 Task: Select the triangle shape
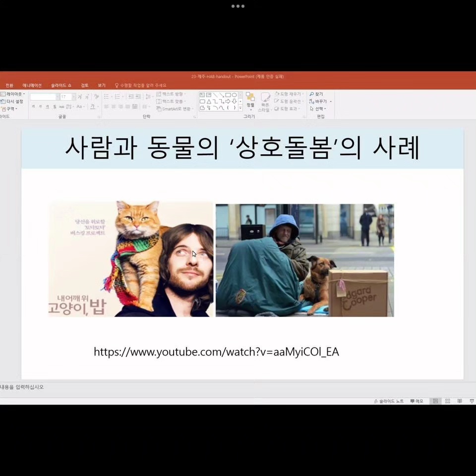coord(209,101)
